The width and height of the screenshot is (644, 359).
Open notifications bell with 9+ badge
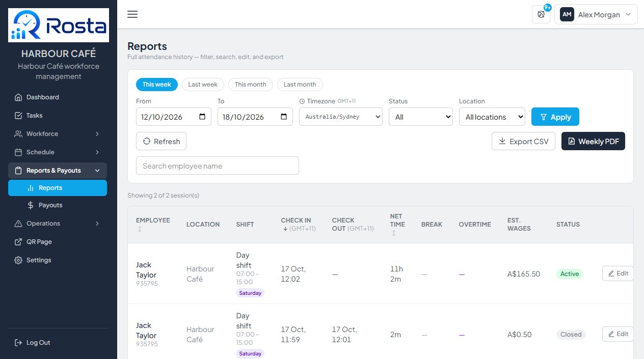tap(541, 14)
